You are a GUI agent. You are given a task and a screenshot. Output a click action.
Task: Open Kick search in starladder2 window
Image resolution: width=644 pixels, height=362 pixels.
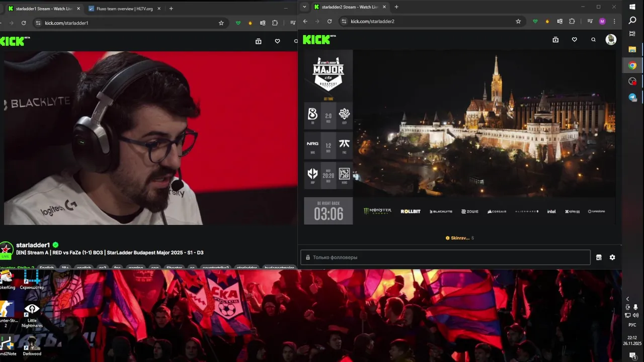pos(593,40)
